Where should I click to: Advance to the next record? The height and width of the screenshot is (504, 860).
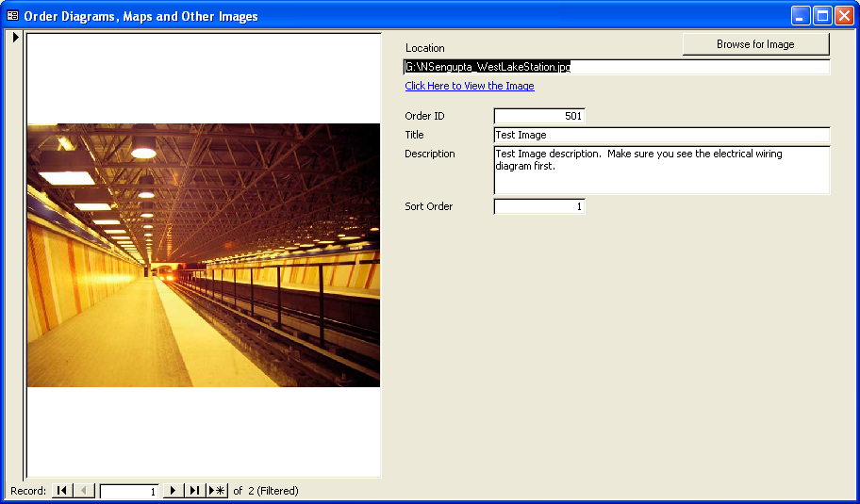tap(173, 491)
